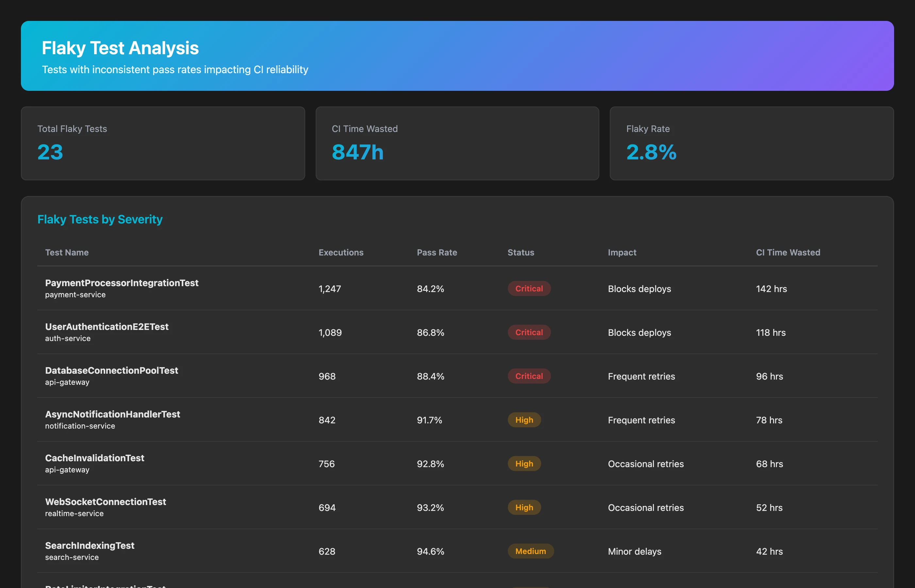
Task: Click the 694 executions value
Action: click(327, 508)
